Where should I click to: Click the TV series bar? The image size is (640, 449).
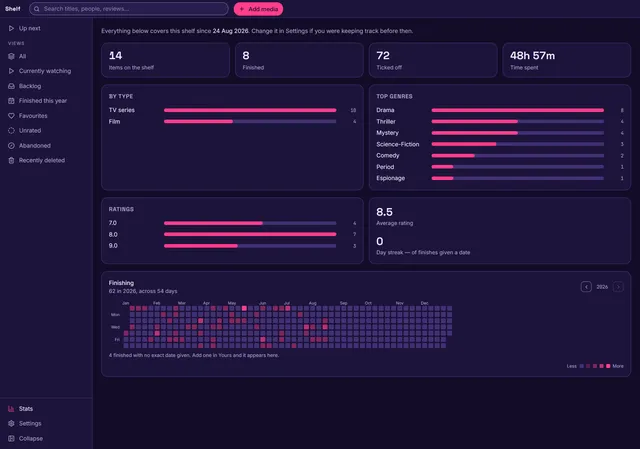250,110
